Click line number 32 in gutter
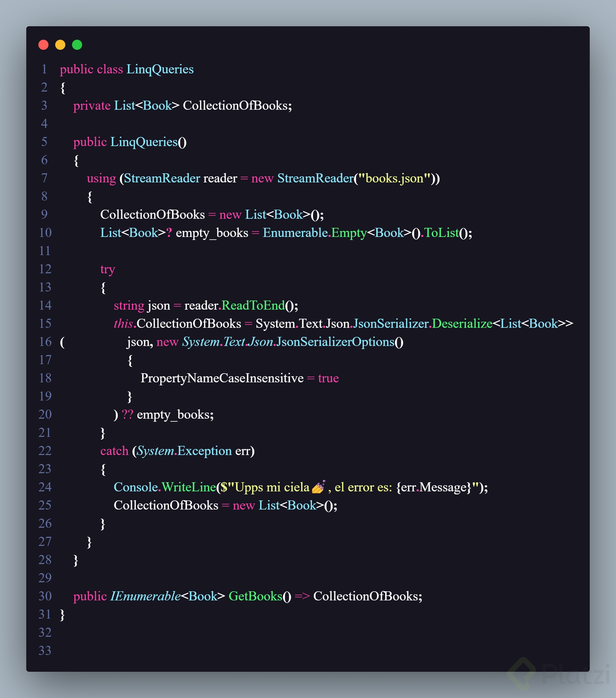The width and height of the screenshot is (616, 698). point(45,632)
